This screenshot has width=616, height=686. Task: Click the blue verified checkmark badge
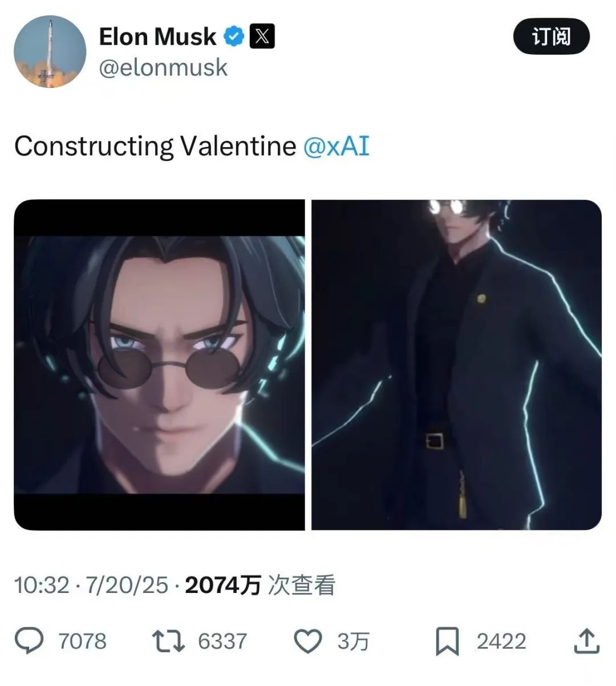pyautogui.click(x=233, y=37)
